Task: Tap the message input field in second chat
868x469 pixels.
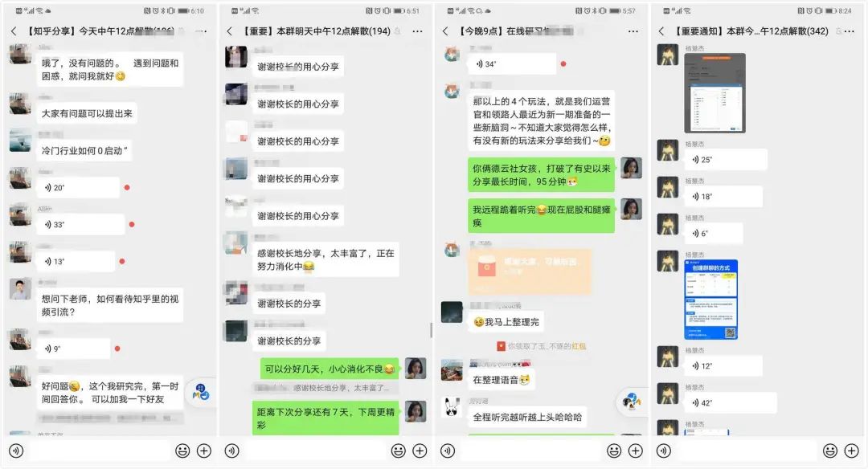Action: click(x=316, y=451)
